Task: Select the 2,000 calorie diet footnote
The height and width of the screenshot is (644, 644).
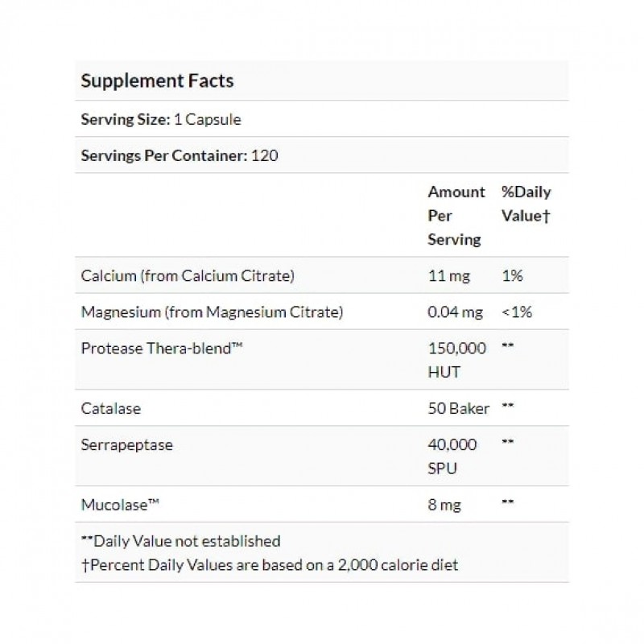Action: pos(270,564)
